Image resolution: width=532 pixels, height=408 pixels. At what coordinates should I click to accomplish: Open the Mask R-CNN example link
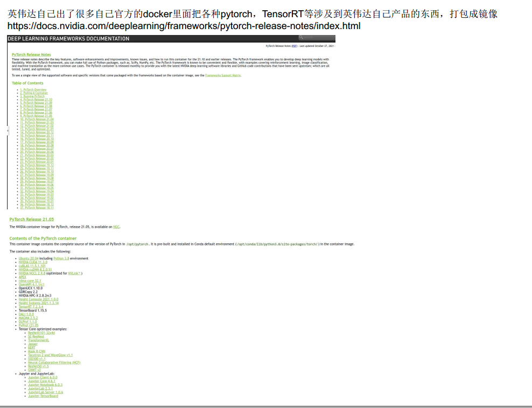point(37,351)
